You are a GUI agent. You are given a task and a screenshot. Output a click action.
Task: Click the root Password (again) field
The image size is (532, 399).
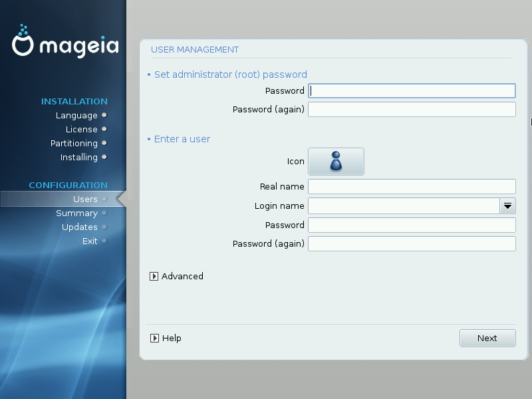pyautogui.click(x=412, y=110)
